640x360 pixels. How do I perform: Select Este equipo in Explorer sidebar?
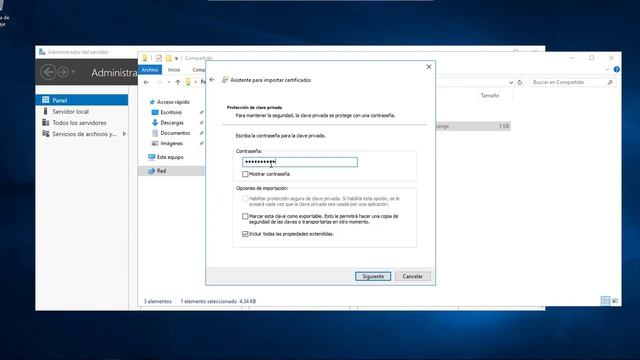tap(170, 157)
